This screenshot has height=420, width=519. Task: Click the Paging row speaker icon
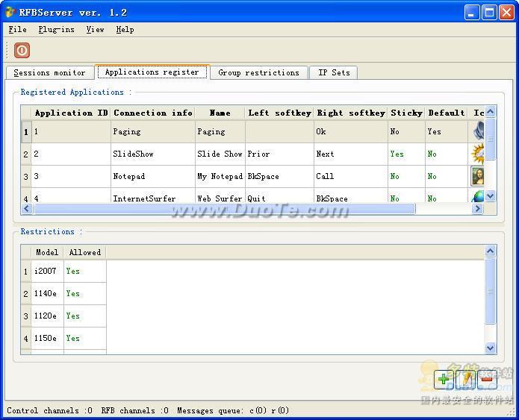click(x=479, y=131)
